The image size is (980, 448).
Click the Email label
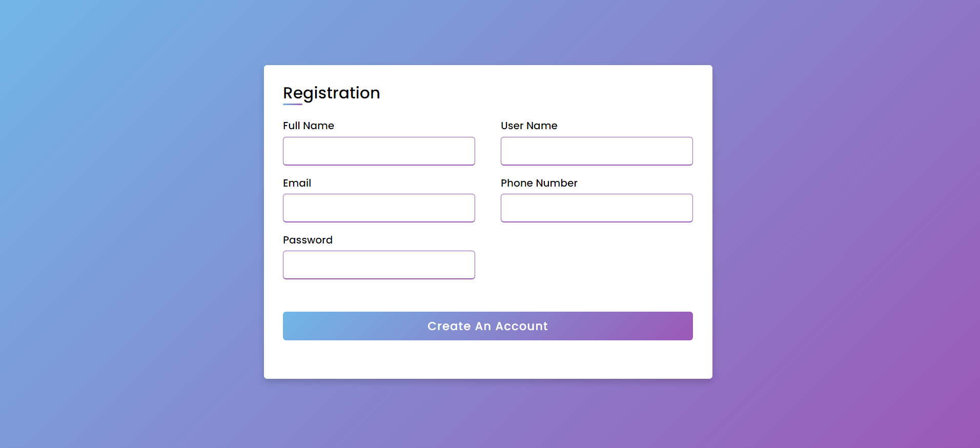click(297, 183)
